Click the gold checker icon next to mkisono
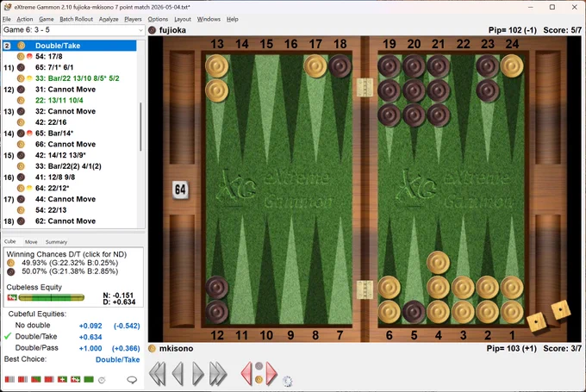The image size is (586, 392). [x=153, y=349]
